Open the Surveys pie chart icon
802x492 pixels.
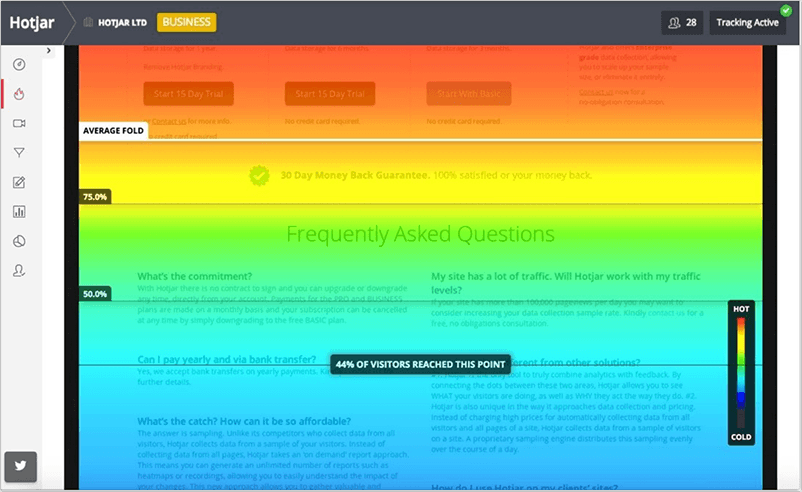(19, 241)
